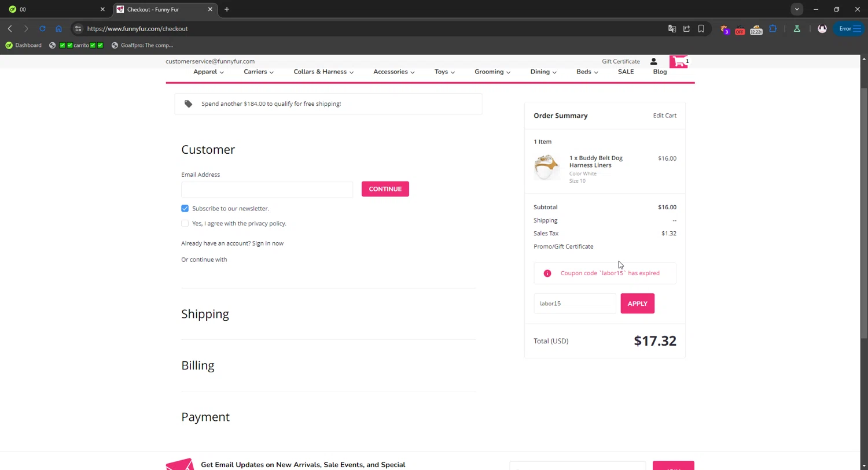
Task: Agree to the privacy policy checkbox
Action: [x=185, y=223]
